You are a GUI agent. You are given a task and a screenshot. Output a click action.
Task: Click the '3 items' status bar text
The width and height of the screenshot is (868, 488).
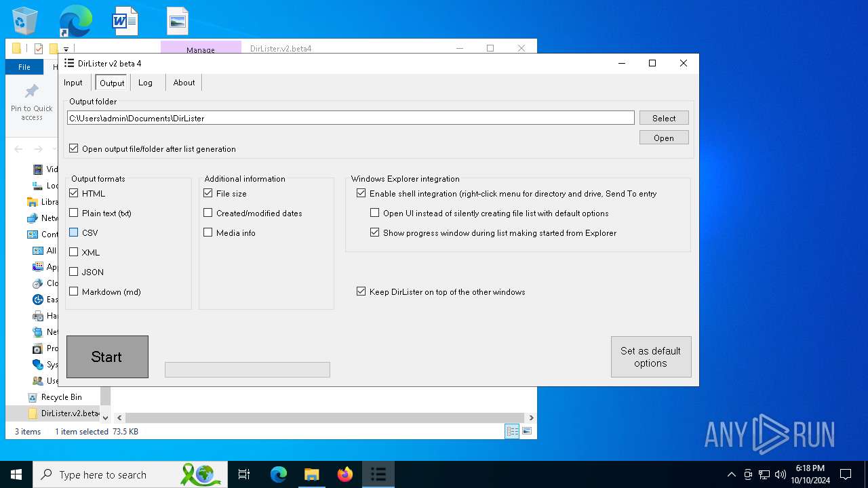click(x=28, y=432)
